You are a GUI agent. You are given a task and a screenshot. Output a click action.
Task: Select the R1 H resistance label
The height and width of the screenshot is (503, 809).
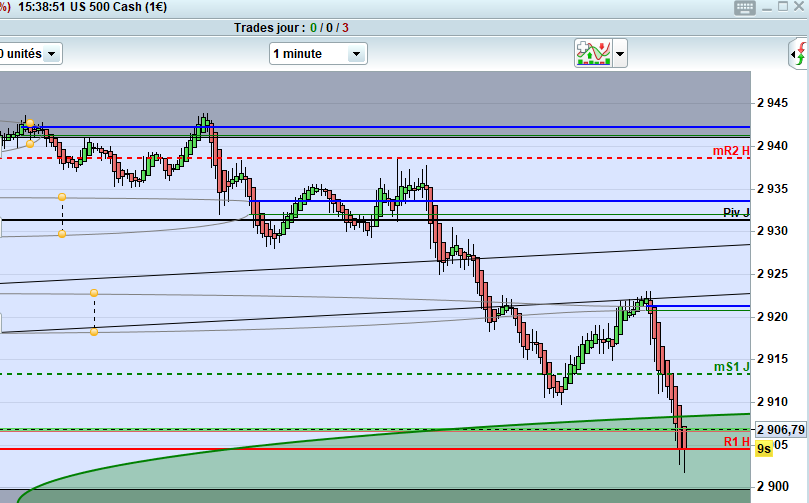point(736,442)
